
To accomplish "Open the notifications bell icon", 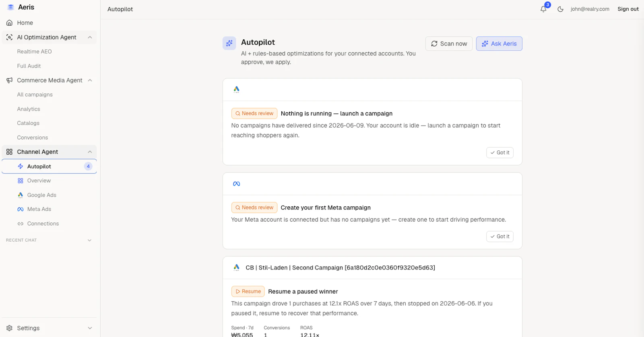I will point(543,9).
